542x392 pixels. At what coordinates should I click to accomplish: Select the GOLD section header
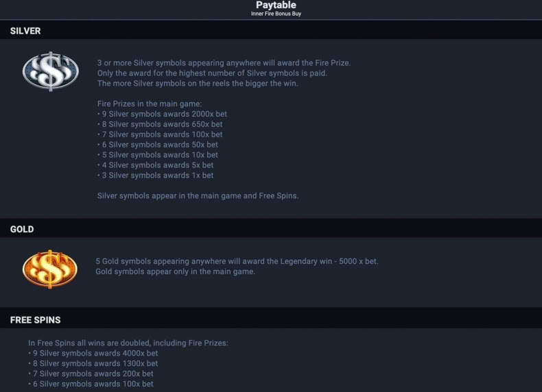[22, 230]
